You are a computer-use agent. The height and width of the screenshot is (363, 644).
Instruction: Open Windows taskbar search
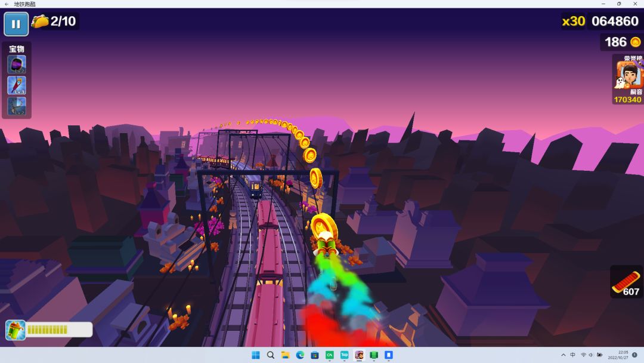pos(270,355)
